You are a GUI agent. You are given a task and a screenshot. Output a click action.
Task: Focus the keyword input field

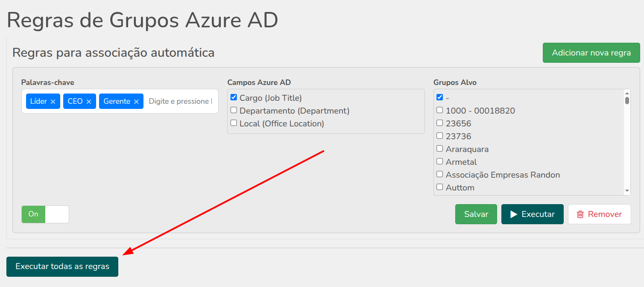[180, 101]
